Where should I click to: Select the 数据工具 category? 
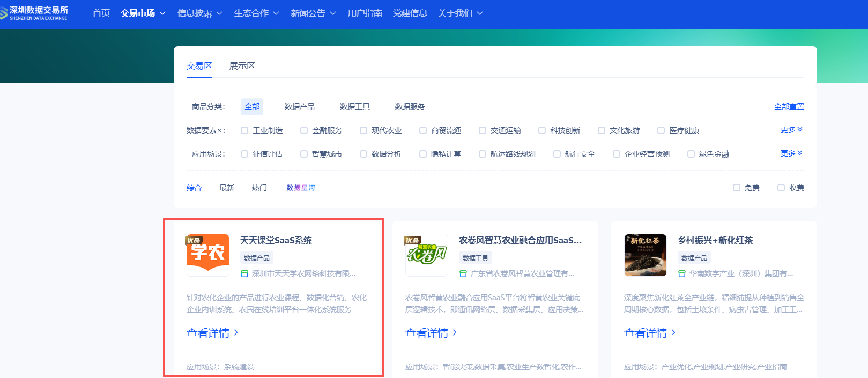pos(355,107)
